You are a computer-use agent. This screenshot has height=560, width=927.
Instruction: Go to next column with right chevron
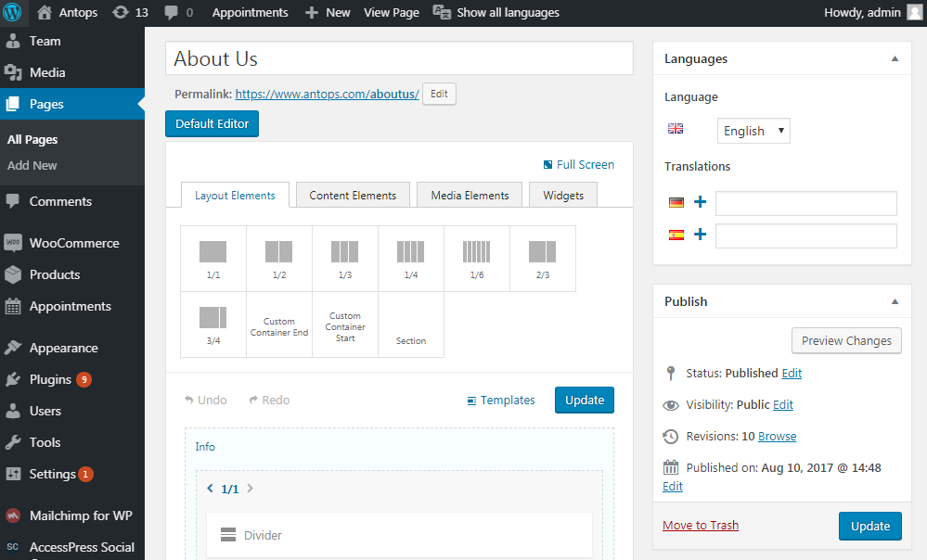pos(251,489)
